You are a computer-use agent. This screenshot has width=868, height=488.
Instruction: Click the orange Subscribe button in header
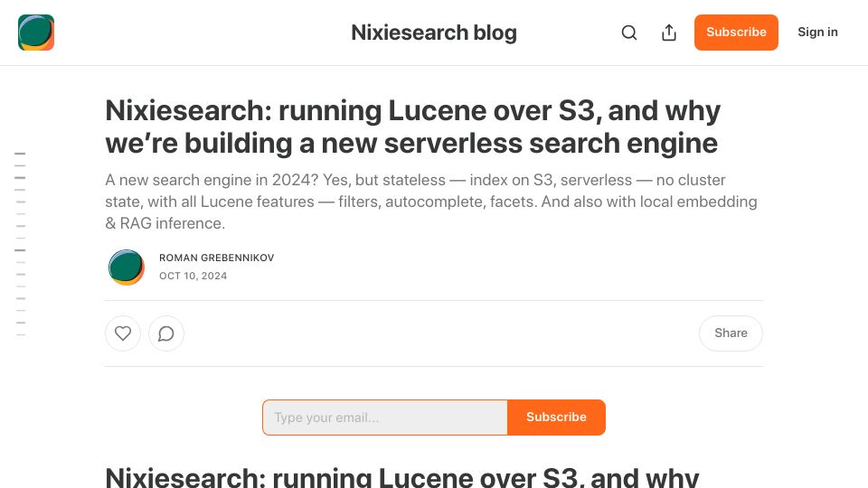point(736,33)
